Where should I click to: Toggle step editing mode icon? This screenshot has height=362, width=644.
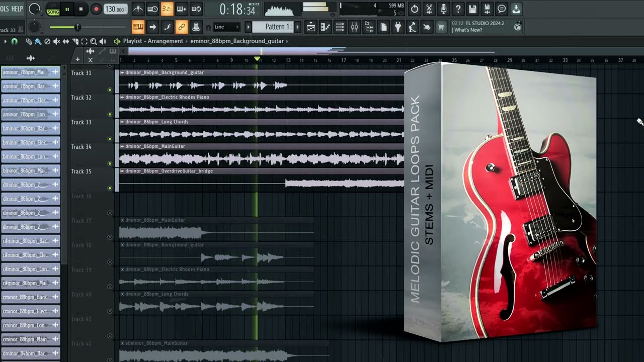point(167,27)
